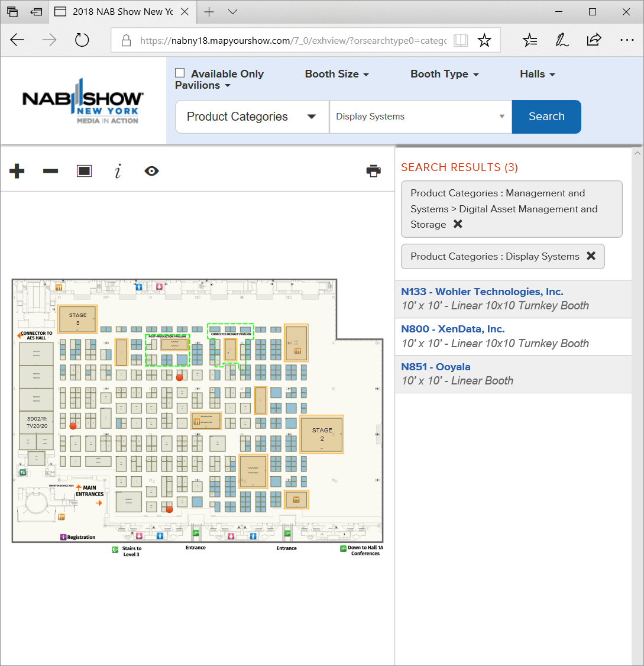Screen dimensions: 644x666
Task: Select the Stage 2 area on map
Action: 322,434
